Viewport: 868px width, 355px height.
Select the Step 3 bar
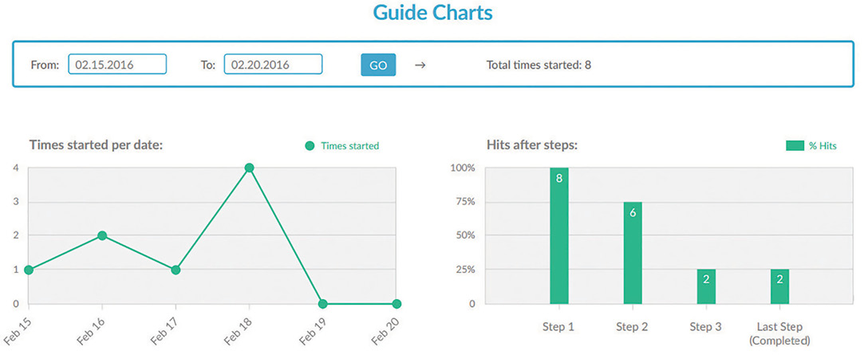(x=706, y=286)
